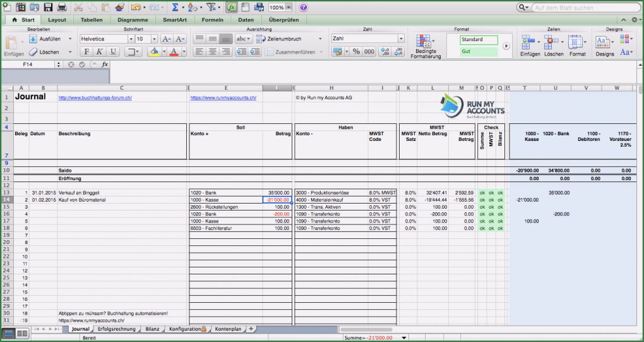The height and width of the screenshot is (342, 644).
Task: Toggle the fx formula builder button
Action: coord(232,7)
